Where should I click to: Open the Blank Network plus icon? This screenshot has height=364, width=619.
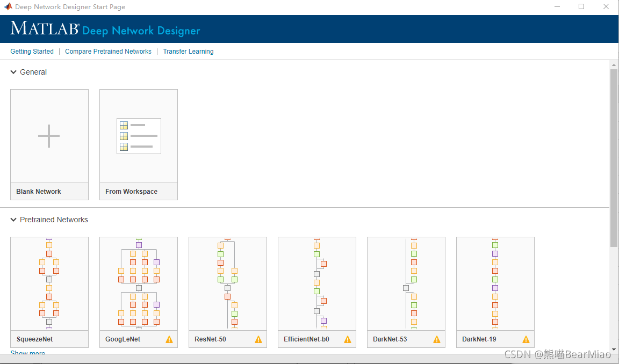(49, 136)
